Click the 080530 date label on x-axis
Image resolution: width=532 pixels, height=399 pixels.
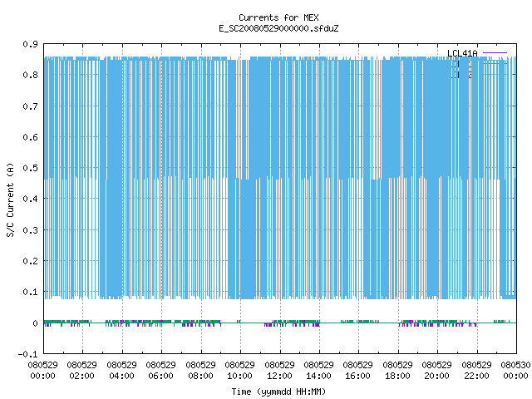515,365
